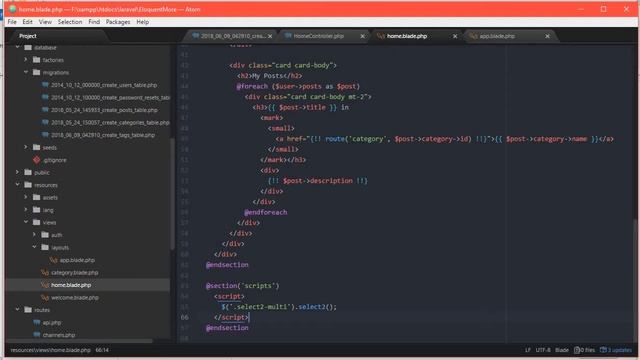Collapse the database folder
Viewport: 640px width, 360px height.
(18, 47)
